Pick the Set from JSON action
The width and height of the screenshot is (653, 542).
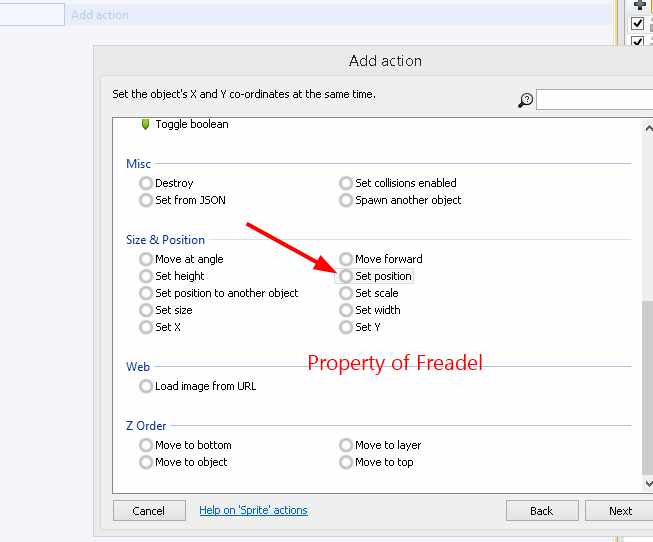(x=190, y=200)
